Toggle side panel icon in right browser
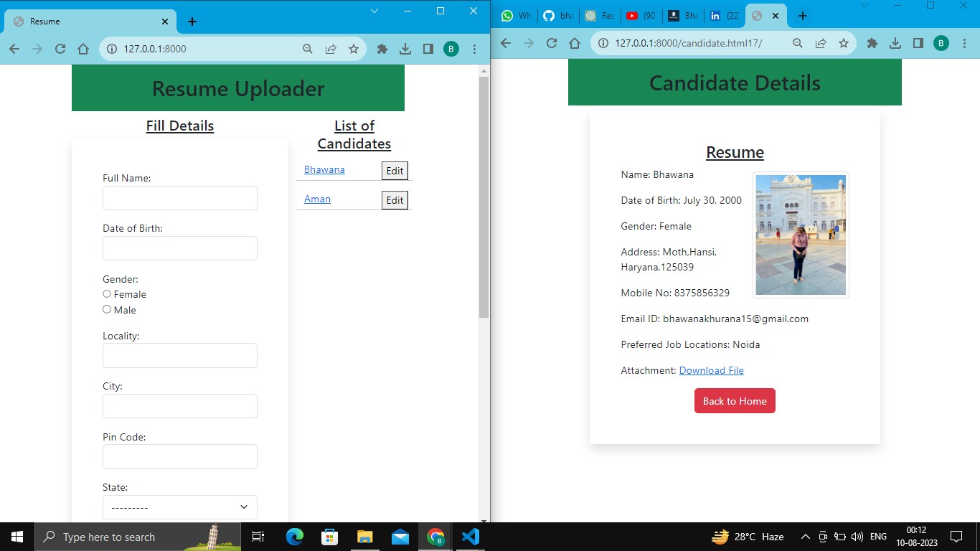Viewport: 980px width, 551px height. [x=918, y=43]
